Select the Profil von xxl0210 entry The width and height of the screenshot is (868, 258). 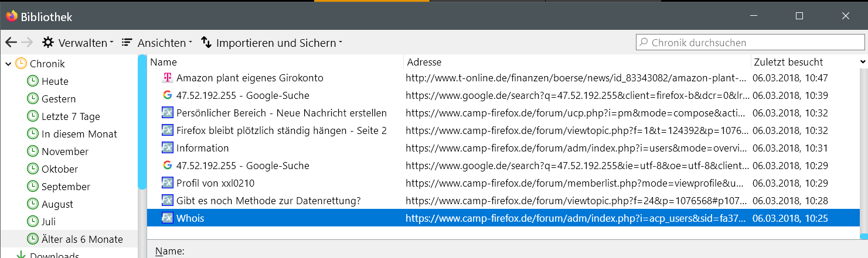tap(215, 183)
